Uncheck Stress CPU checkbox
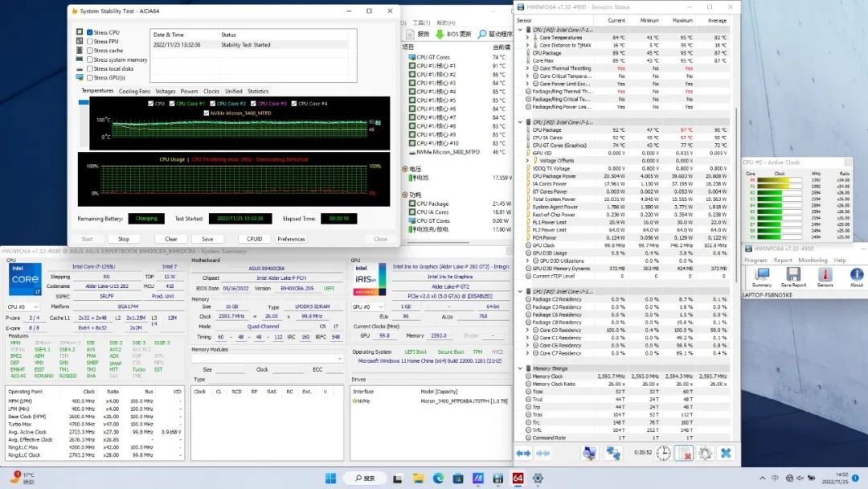 pyautogui.click(x=90, y=33)
